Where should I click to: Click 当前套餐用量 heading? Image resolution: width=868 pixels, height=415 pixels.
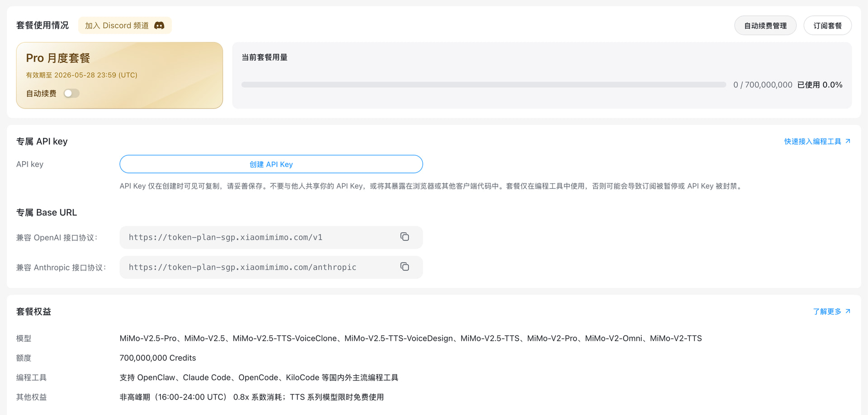tap(264, 57)
